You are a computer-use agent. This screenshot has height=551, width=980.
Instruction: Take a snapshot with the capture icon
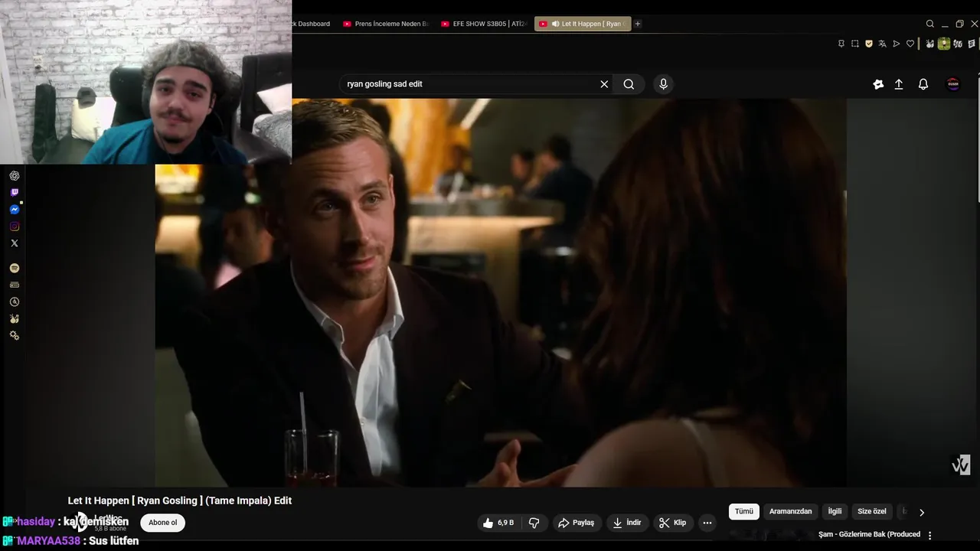tap(855, 44)
